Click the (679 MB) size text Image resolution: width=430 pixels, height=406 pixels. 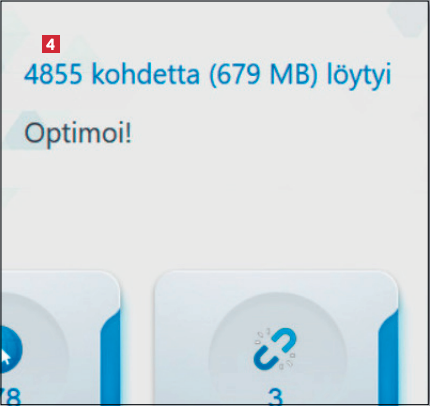coord(263,74)
